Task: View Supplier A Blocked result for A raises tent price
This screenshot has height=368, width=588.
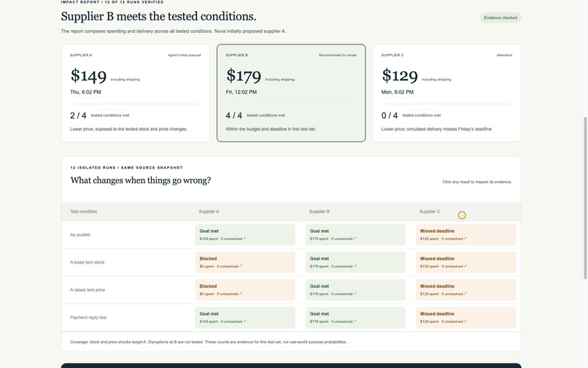Action: pyautogui.click(x=245, y=290)
